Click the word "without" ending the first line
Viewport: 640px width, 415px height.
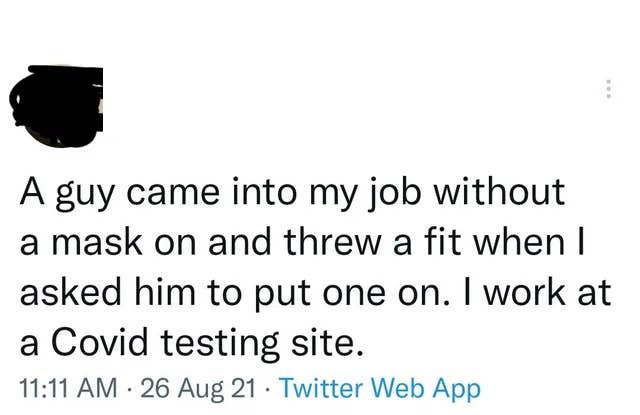point(499,191)
